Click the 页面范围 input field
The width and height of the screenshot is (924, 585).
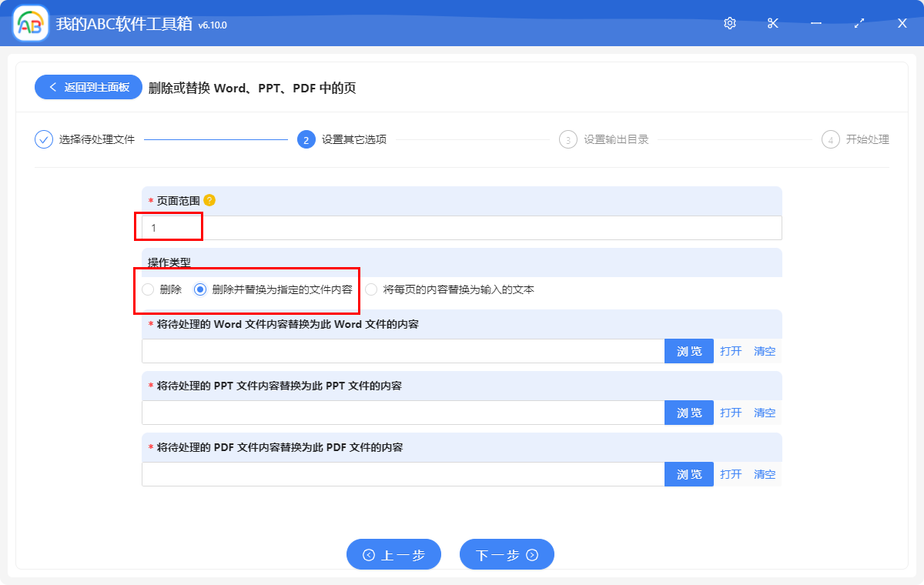click(462, 228)
